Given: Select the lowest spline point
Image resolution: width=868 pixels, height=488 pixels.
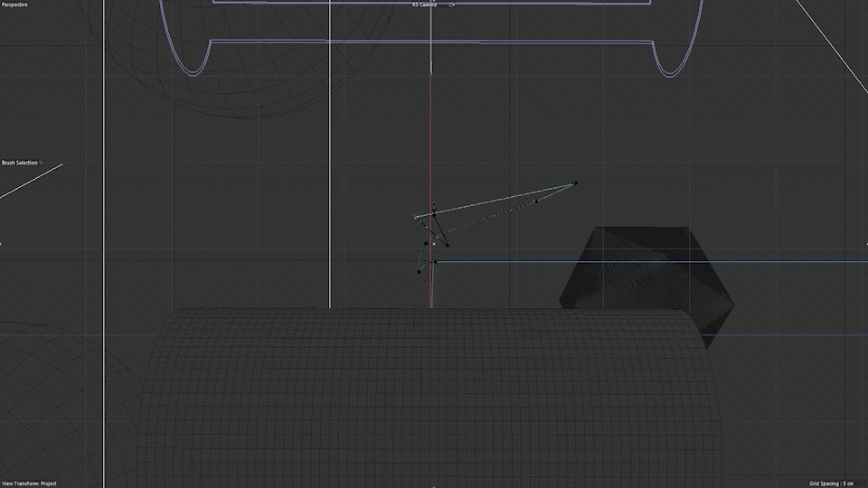Looking at the screenshot, I should pyautogui.click(x=420, y=271).
